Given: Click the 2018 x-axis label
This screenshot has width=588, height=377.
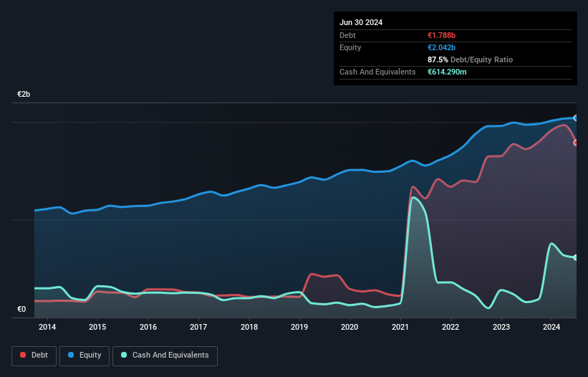Looking at the screenshot, I should coord(249,327).
